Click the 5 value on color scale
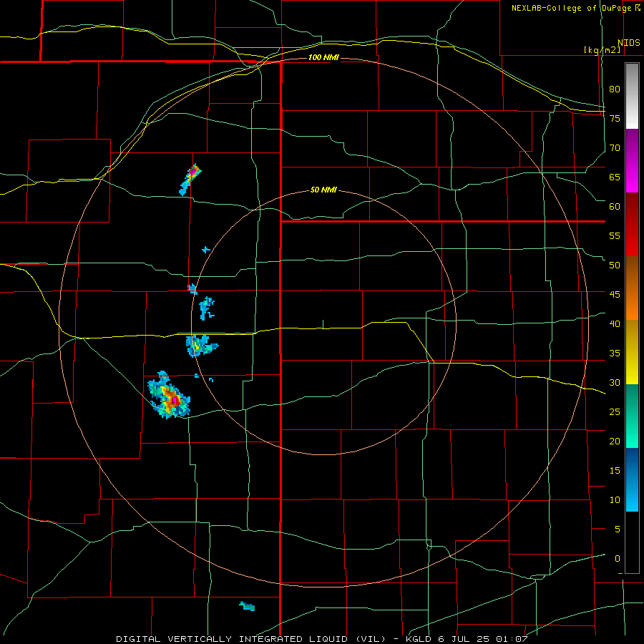644x644 pixels. point(618,529)
